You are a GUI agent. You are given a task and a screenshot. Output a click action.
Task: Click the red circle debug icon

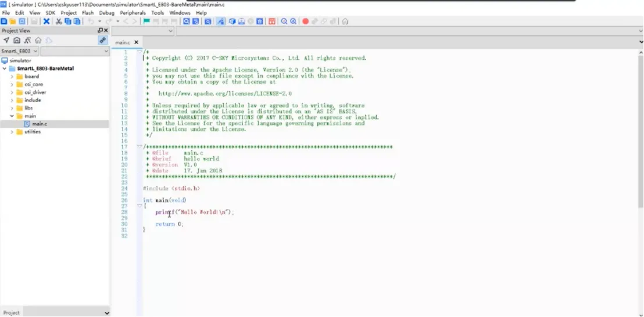pos(306,21)
